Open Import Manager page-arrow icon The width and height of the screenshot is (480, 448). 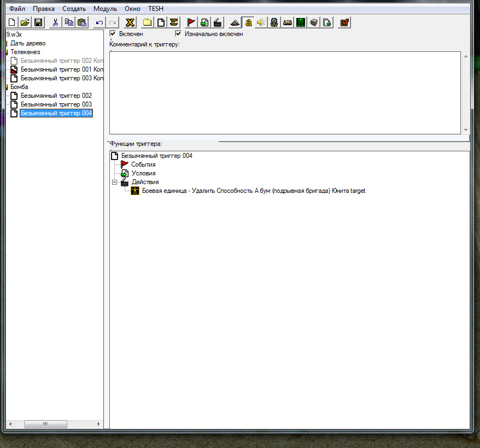[x=327, y=22]
